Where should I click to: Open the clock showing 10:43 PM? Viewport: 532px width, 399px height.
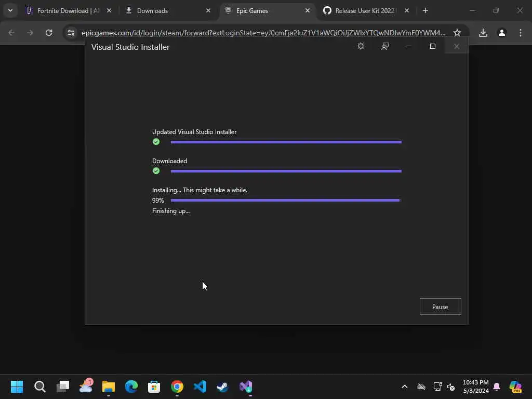click(x=476, y=387)
